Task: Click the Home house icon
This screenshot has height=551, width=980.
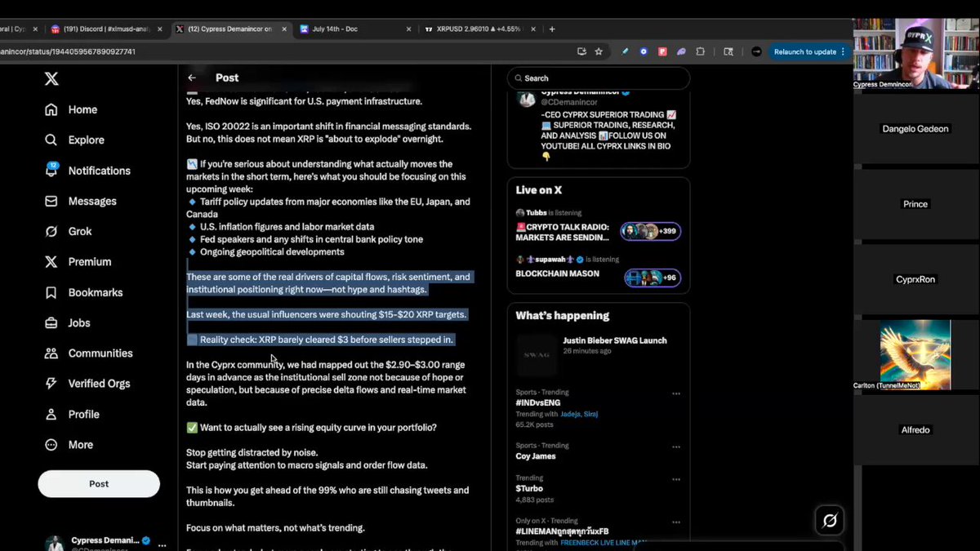Action: tap(51, 109)
